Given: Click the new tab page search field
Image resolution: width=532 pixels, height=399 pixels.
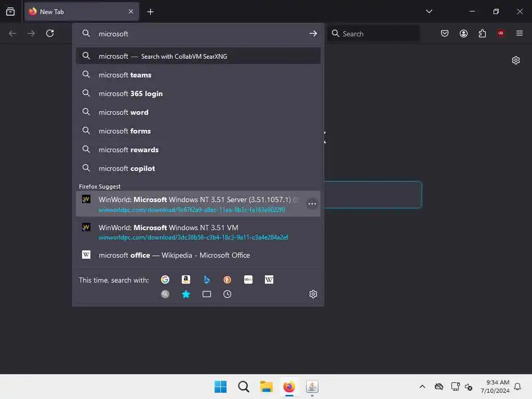Looking at the screenshot, I should [373, 195].
